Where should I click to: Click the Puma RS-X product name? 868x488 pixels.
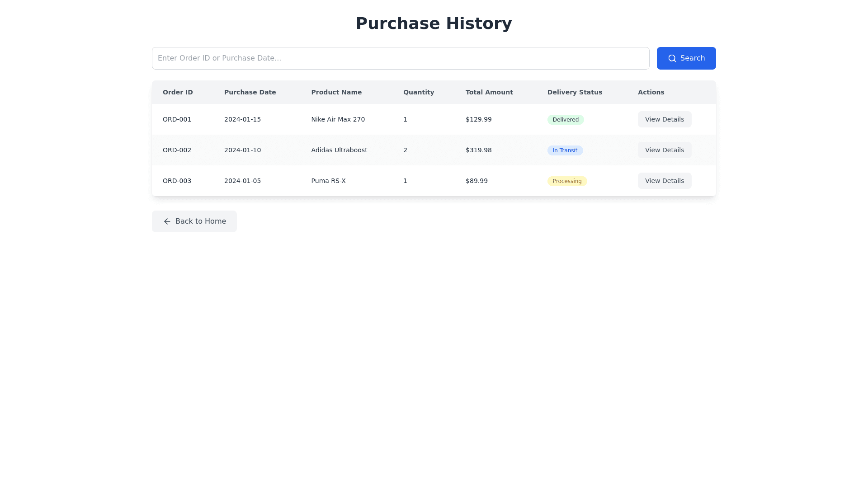[328, 181]
